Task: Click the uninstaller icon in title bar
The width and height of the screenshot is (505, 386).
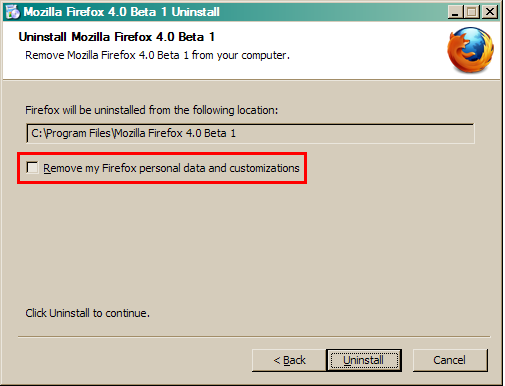Action: 13,12
